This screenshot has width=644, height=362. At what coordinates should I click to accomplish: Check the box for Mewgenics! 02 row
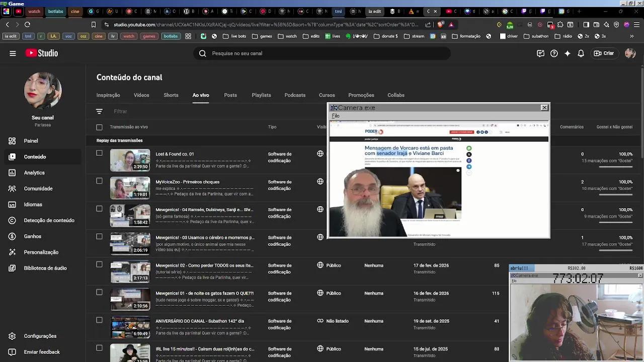tap(99, 264)
